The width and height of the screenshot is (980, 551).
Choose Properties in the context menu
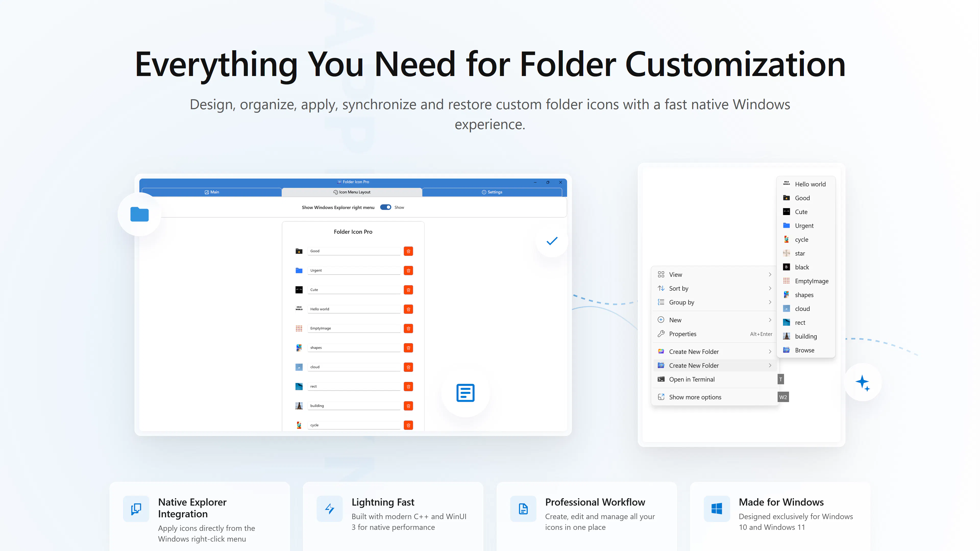point(715,334)
